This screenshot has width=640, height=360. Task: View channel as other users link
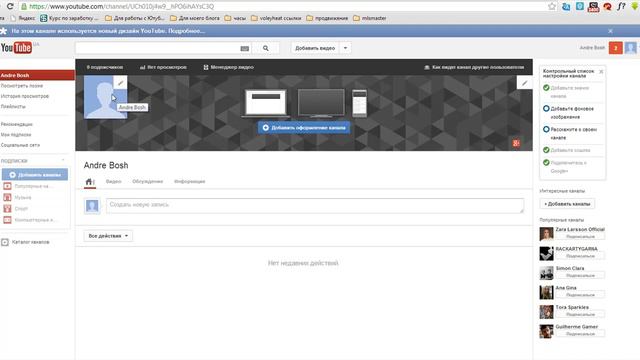tap(474, 67)
